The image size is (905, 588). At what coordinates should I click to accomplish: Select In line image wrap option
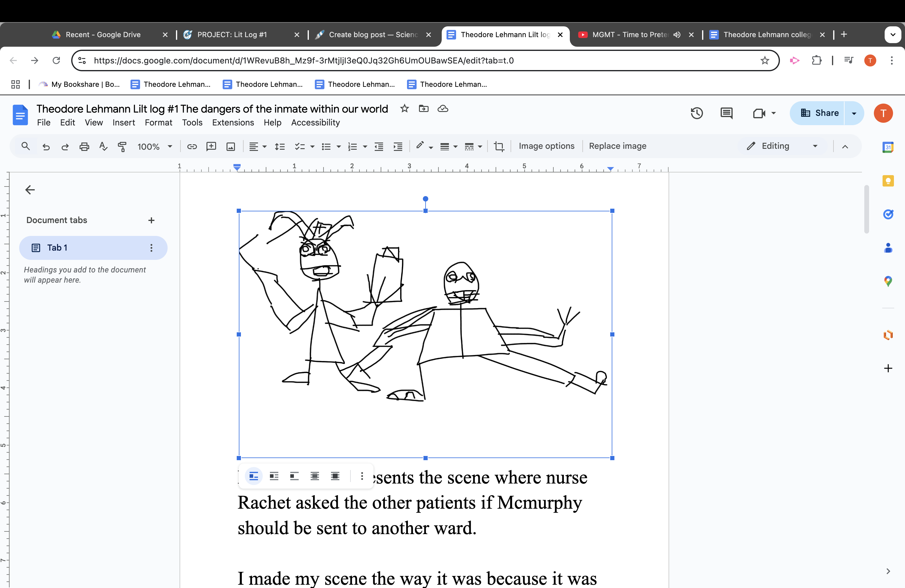pyautogui.click(x=253, y=476)
